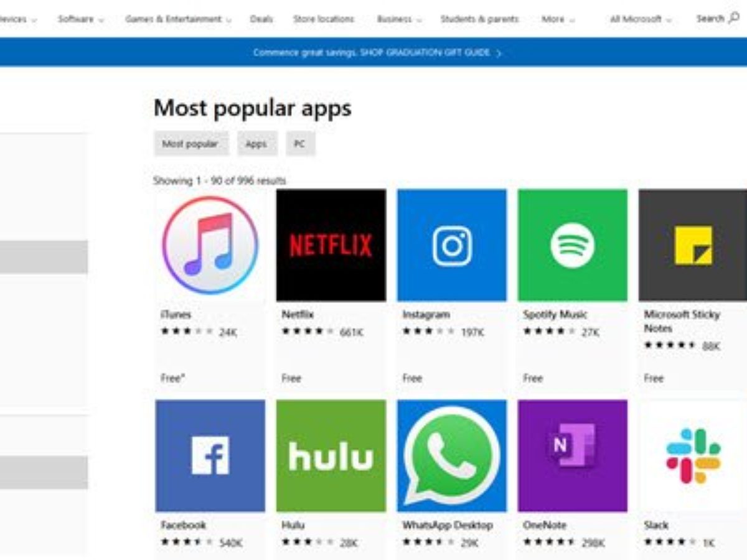Select the Instagram app icon
The height and width of the screenshot is (560, 747).
point(451,245)
